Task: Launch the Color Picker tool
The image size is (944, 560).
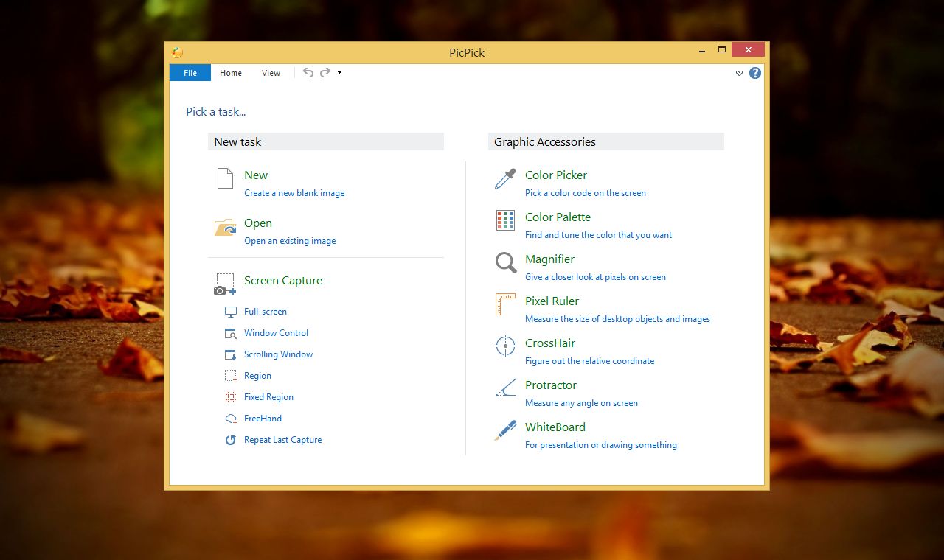Action: pyautogui.click(x=556, y=175)
